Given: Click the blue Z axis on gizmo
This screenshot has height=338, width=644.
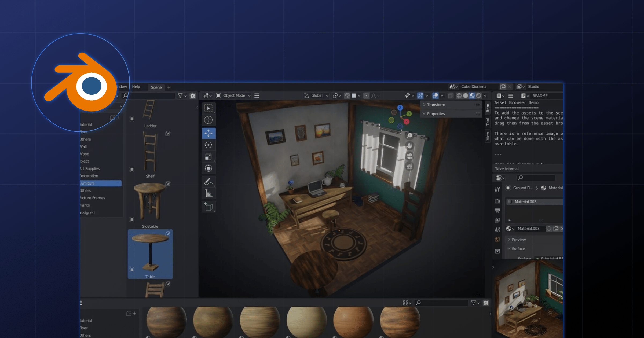Looking at the screenshot, I should click(x=400, y=108).
